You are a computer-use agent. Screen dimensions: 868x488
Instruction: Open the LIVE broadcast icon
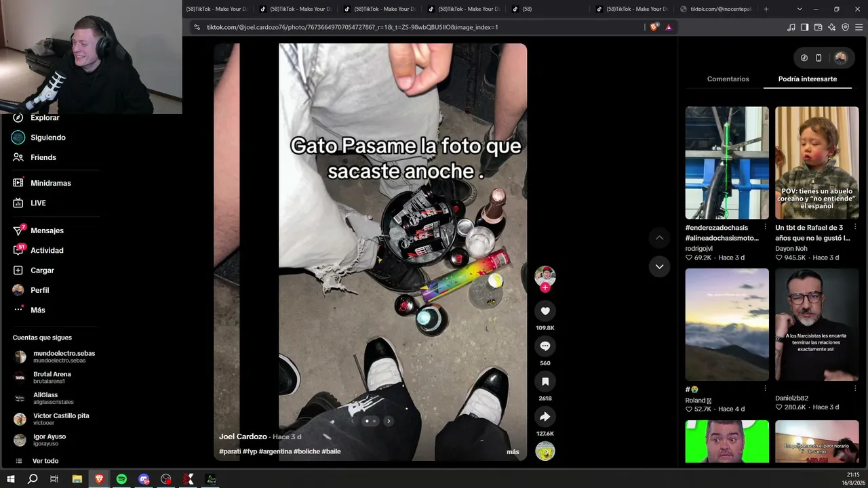click(x=18, y=203)
